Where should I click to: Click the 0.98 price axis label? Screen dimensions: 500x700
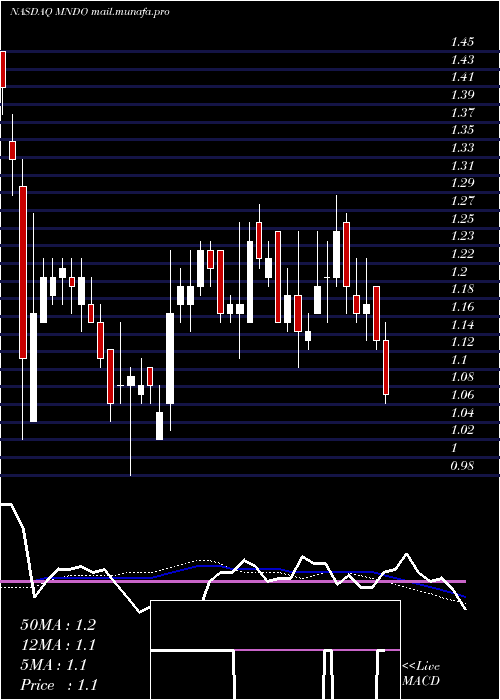462,466
